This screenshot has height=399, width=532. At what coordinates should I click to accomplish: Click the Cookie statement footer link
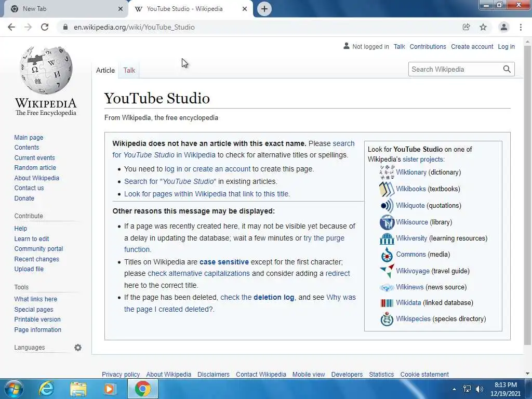(x=424, y=374)
